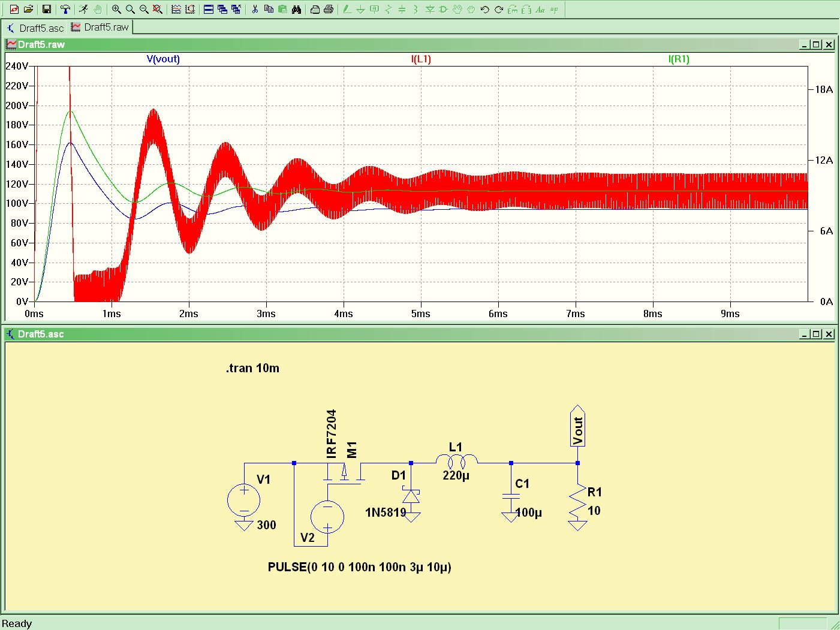Viewport: 840px width, 630px height.
Task: Click the Zoom In magnifier icon
Action: point(116,10)
